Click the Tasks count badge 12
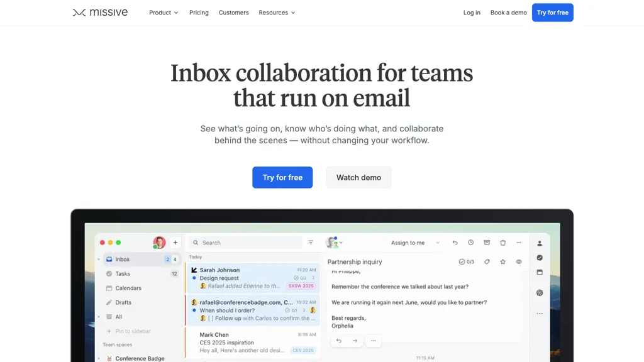 [x=175, y=274]
